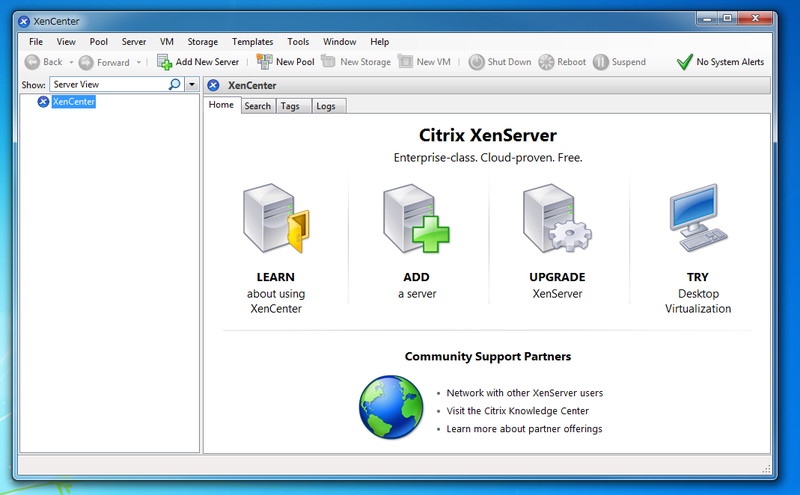Click the search magnifier in Show box
The image size is (800, 495).
(x=174, y=84)
